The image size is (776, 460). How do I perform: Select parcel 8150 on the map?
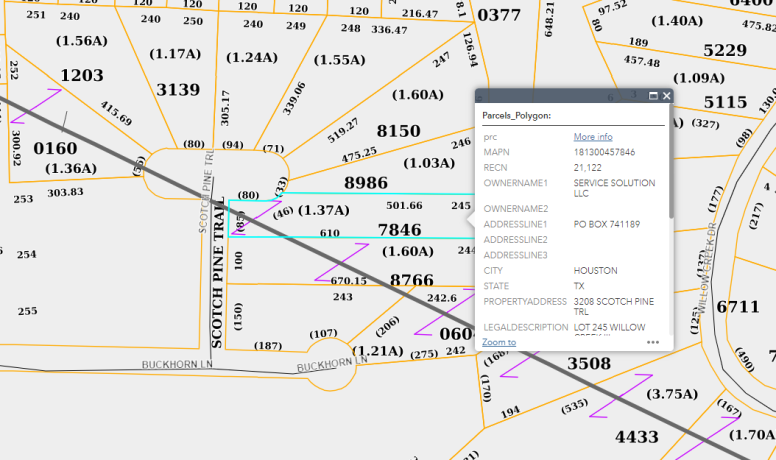point(398,131)
